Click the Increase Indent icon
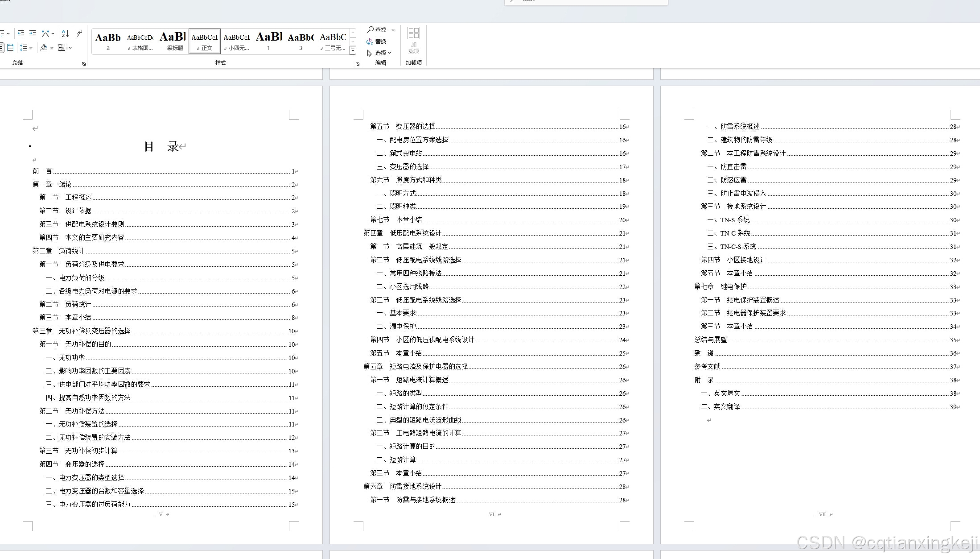Image resolution: width=980 pixels, height=559 pixels. click(x=33, y=33)
